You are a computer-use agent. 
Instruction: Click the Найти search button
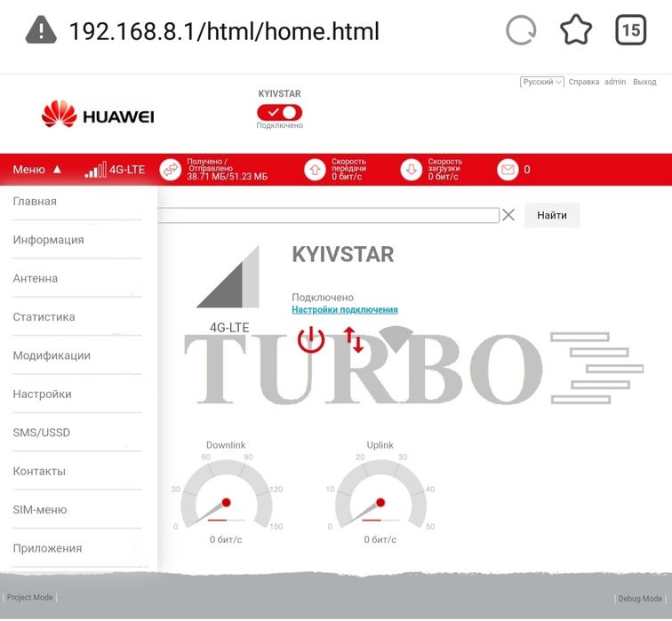point(552,215)
